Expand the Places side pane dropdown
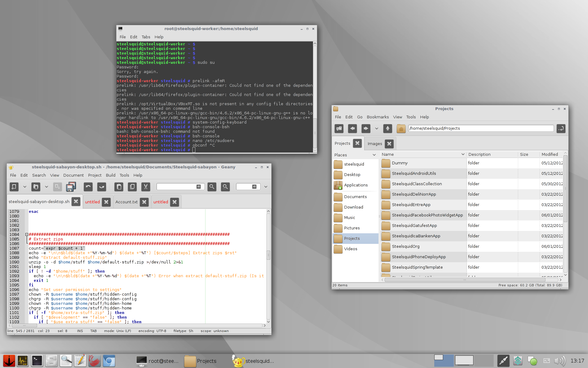The width and height of the screenshot is (588, 368). click(374, 155)
